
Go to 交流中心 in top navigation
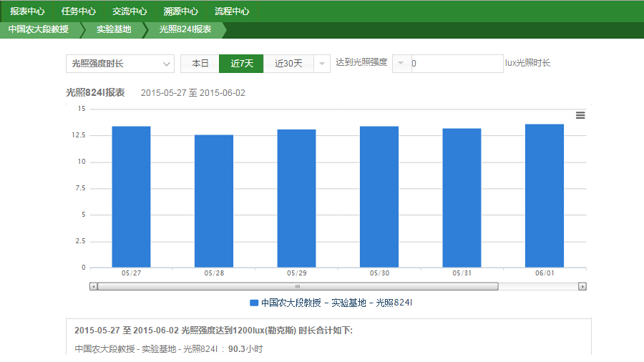[130, 11]
